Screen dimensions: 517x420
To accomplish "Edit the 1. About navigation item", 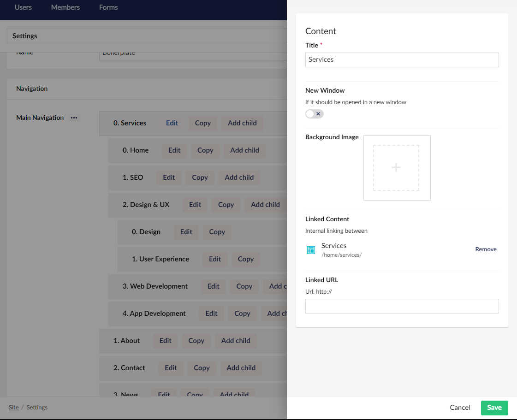I will 165,341.
